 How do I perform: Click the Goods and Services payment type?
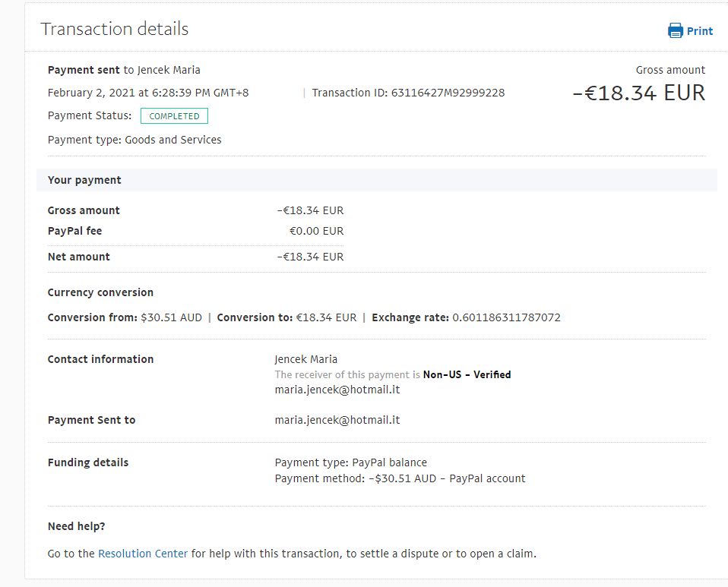(x=173, y=140)
